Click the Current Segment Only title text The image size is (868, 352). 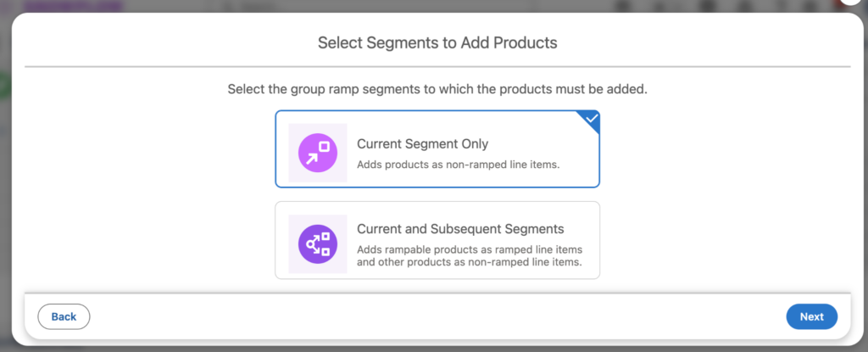point(422,144)
